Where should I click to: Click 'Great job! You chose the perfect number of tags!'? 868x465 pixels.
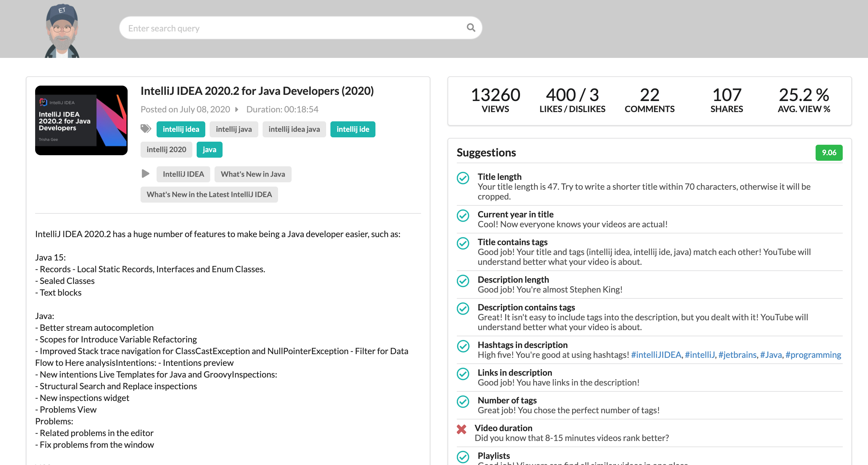[568, 410]
